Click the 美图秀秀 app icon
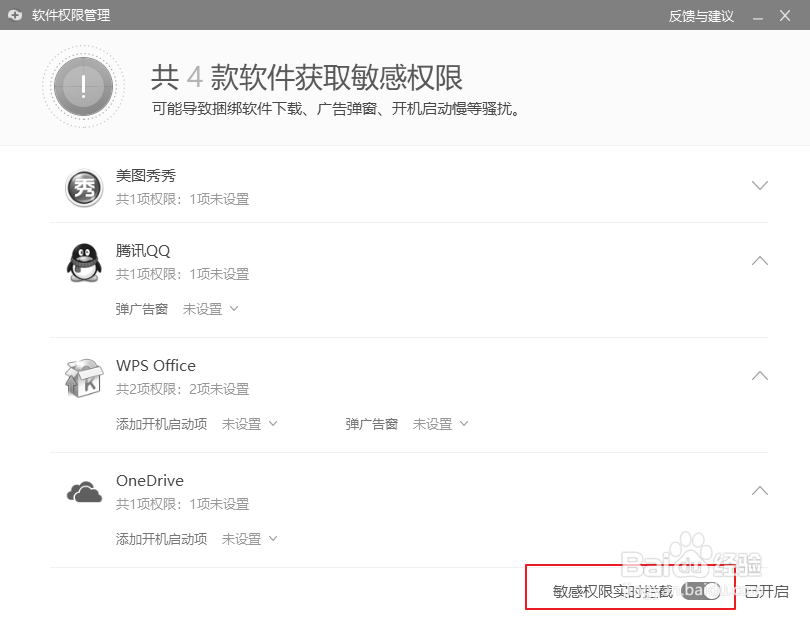This screenshot has height=618, width=810. coord(85,186)
